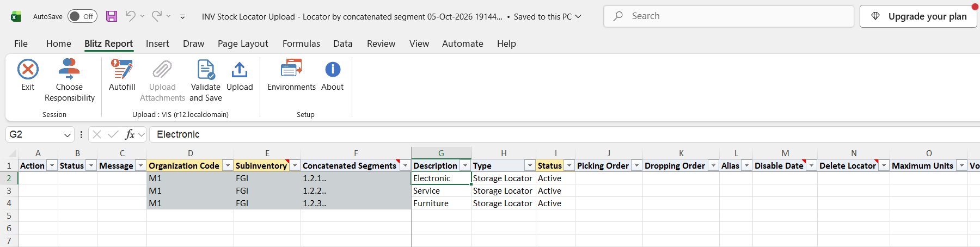Open Disable Date filter dropdown
The height and width of the screenshot is (247, 980).
click(812, 165)
